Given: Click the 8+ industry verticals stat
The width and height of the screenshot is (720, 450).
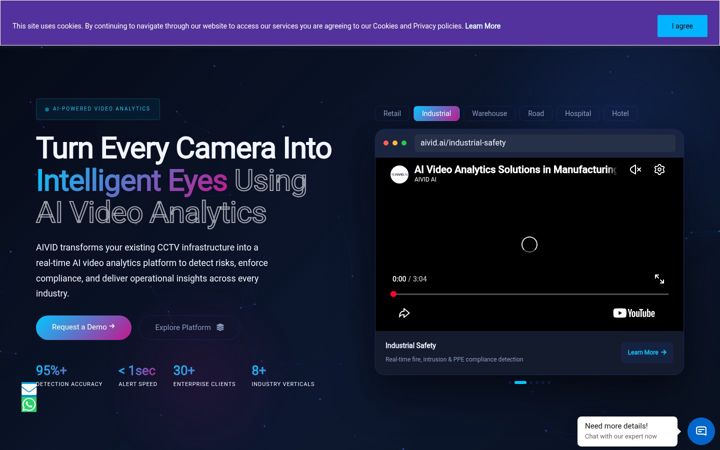Looking at the screenshot, I should pyautogui.click(x=283, y=376).
